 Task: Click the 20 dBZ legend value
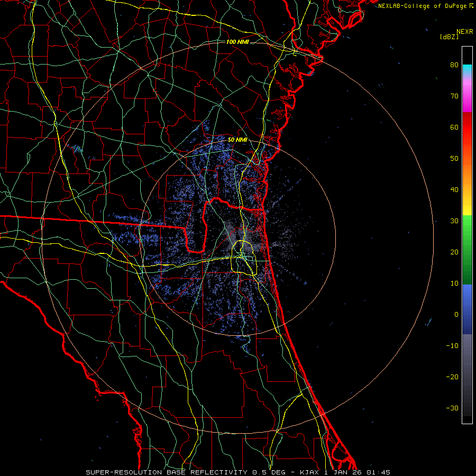click(454, 252)
